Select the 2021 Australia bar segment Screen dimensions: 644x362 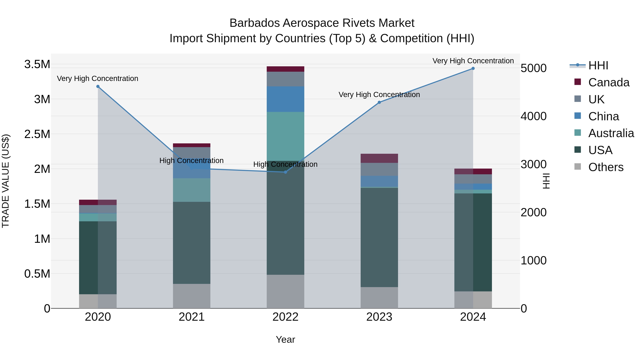[192, 190]
